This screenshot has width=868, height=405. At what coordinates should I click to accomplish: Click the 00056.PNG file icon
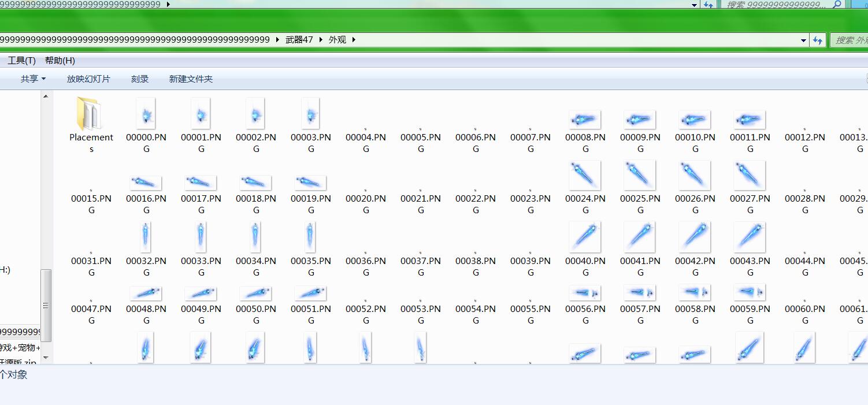585,292
